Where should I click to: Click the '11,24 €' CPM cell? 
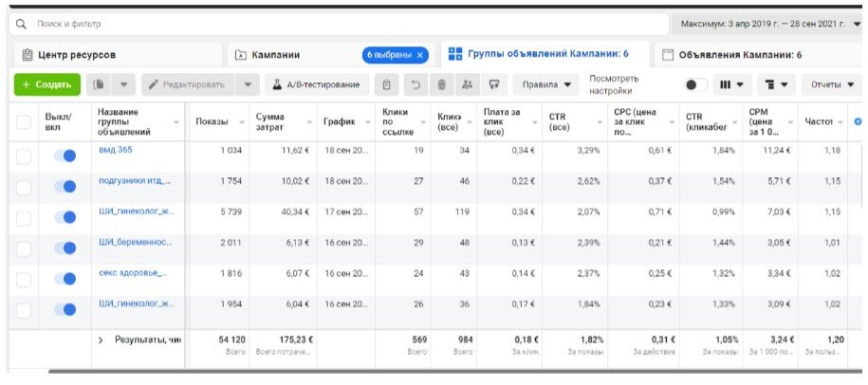click(777, 150)
